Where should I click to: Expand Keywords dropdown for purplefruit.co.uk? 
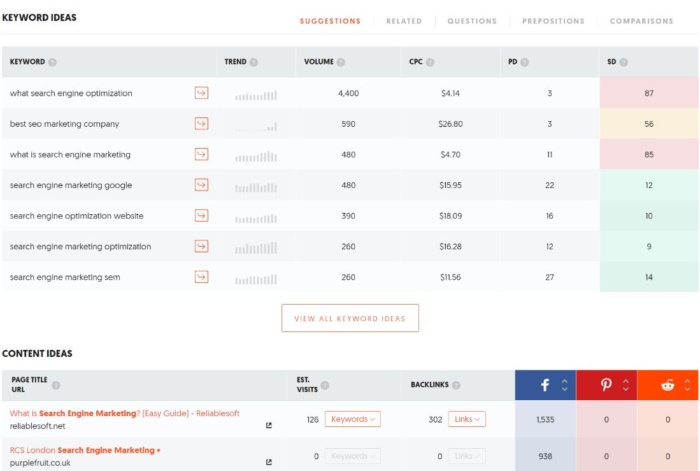[x=353, y=456]
